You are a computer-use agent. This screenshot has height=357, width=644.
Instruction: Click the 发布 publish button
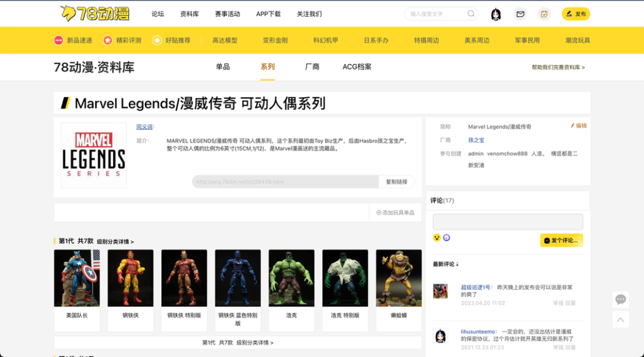pos(576,14)
